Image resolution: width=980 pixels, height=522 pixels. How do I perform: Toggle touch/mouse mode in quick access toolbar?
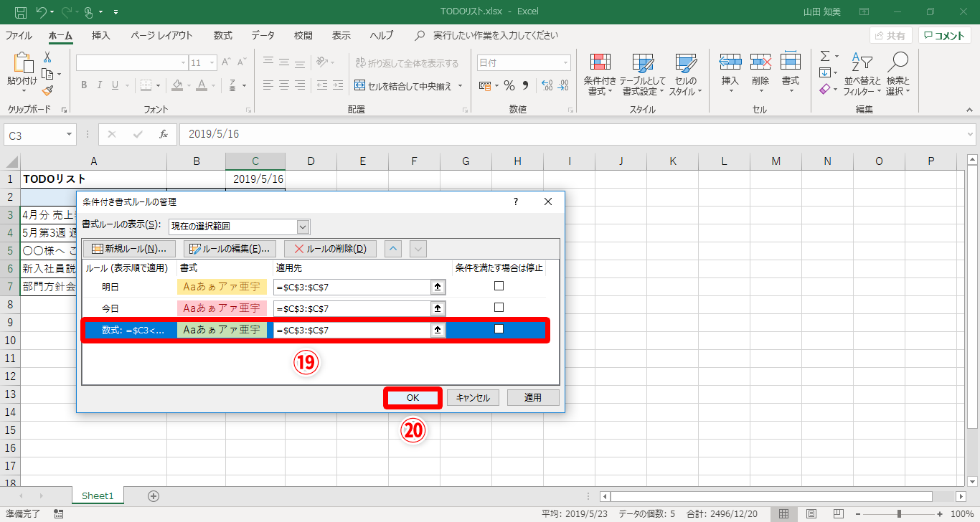90,11
